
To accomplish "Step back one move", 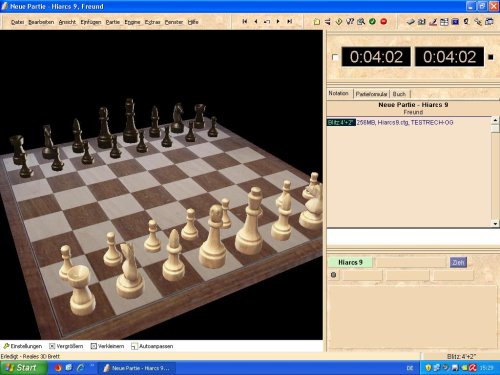I will [256, 21].
